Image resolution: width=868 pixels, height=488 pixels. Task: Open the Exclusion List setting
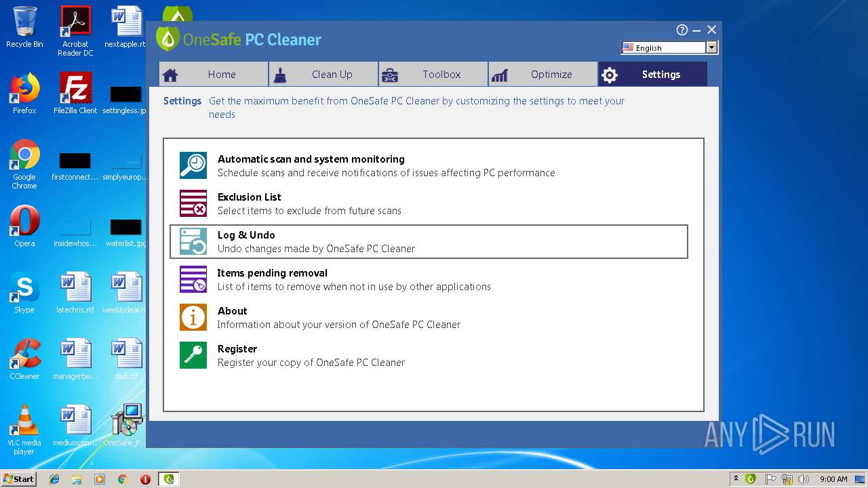429,203
